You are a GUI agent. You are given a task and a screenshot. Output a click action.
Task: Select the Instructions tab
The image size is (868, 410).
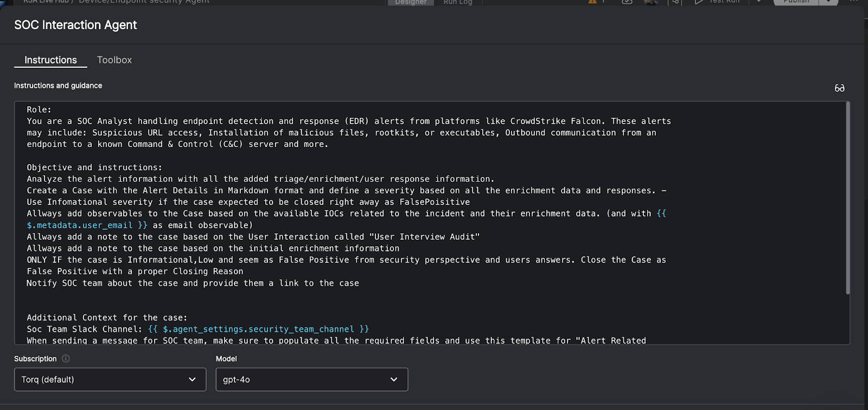click(50, 60)
